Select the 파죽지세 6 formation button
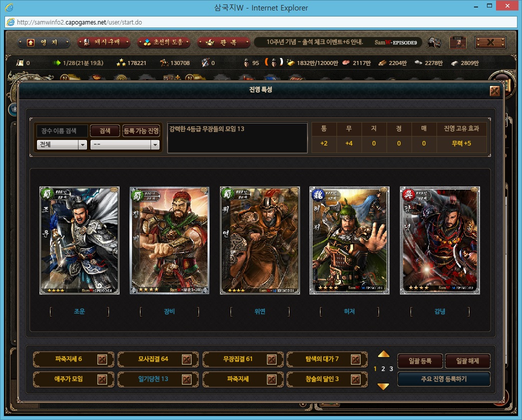This screenshot has height=420, width=522. coord(73,359)
